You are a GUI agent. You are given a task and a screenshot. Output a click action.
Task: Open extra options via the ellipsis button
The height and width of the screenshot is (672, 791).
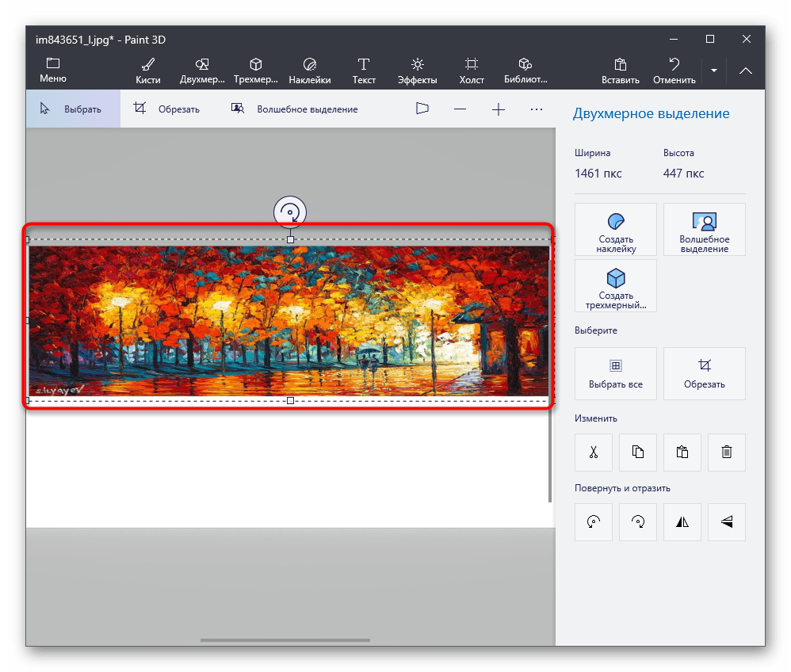[x=537, y=109]
